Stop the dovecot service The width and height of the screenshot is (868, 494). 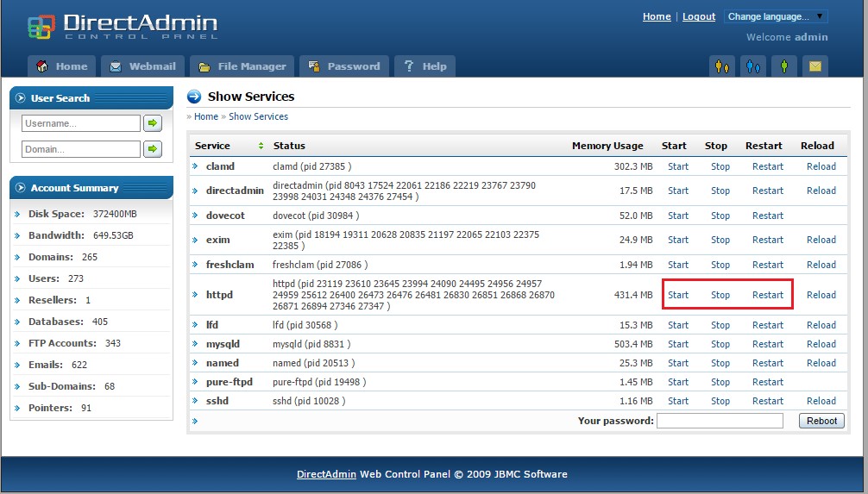(720, 216)
